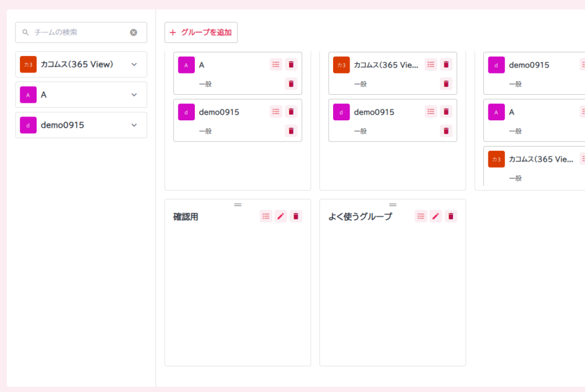Click the orange カ3 avatar in sidebar
The image size is (585, 392).
pos(28,64)
